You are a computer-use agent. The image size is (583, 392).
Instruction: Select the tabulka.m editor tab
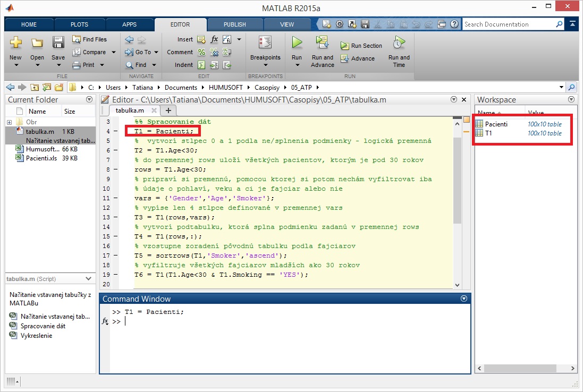pos(130,110)
